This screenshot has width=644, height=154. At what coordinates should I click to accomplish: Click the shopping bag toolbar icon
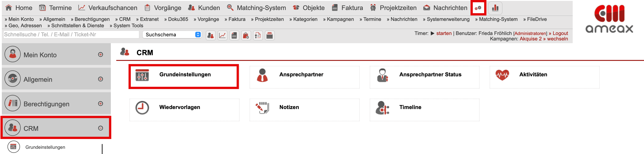[246, 35]
